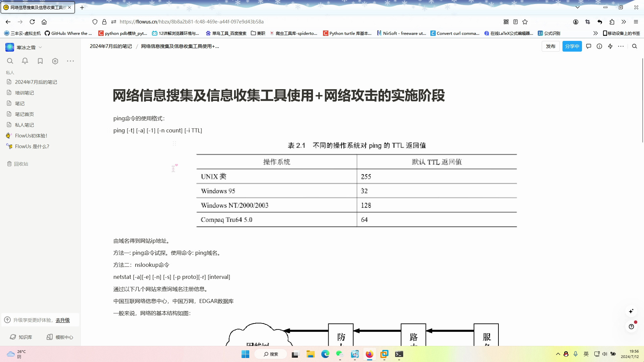Open the Firefox hamburger menu

(636, 22)
